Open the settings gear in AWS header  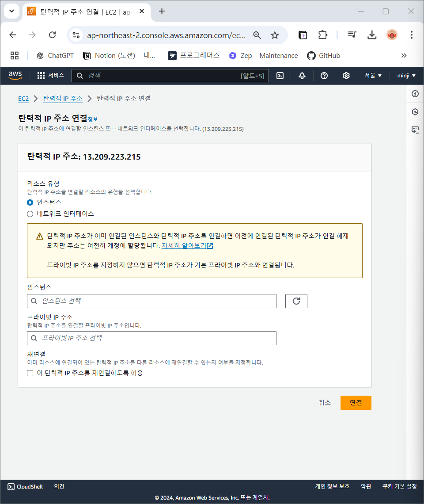coord(346,76)
